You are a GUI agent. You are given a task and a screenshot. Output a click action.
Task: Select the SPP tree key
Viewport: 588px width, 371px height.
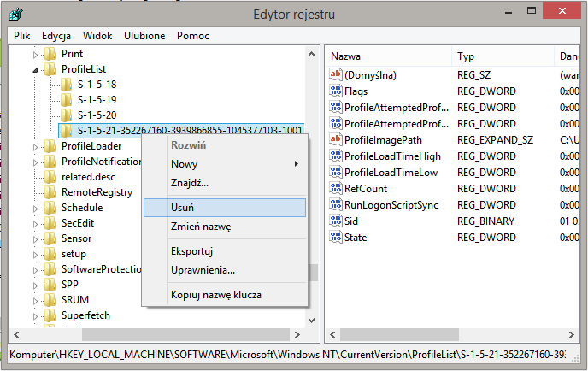(x=70, y=285)
